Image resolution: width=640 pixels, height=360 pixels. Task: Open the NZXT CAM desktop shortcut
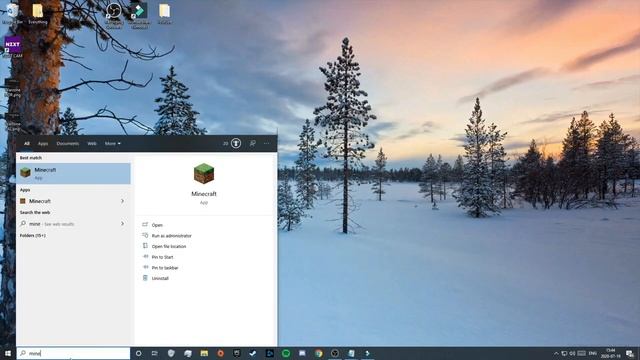coord(13,47)
